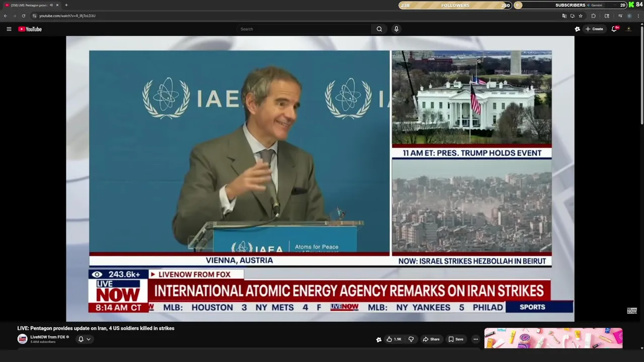Click the video title 'LIVE: Pentagon provides update on Iran'
644x362 pixels.
pos(96,328)
